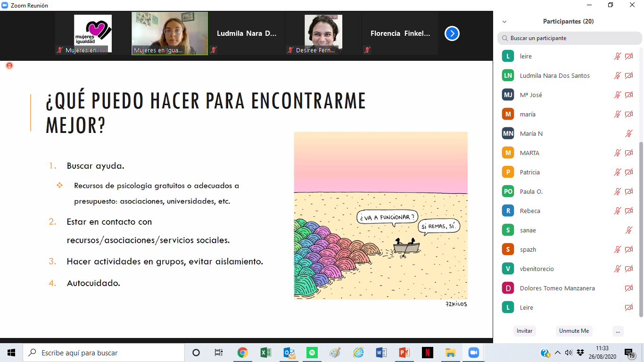Open Excel from the taskbar

[x=265, y=353]
